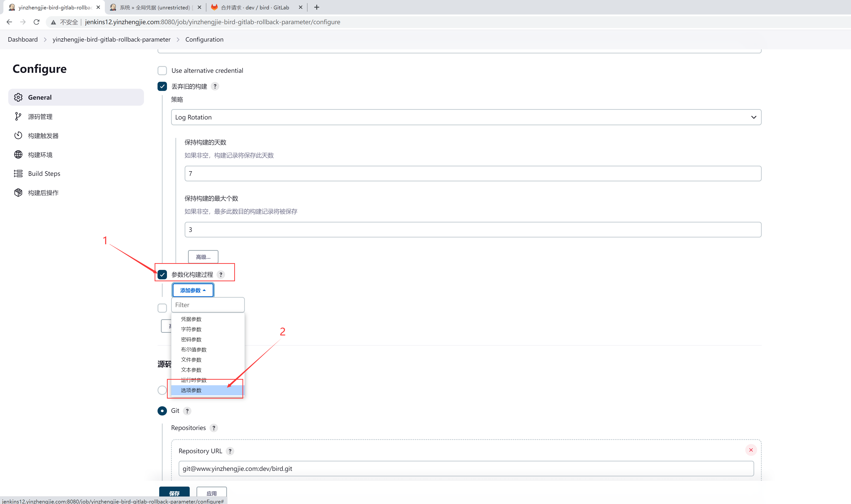
Task: Switch to the GitLab merge request tab
Action: [x=255, y=7]
